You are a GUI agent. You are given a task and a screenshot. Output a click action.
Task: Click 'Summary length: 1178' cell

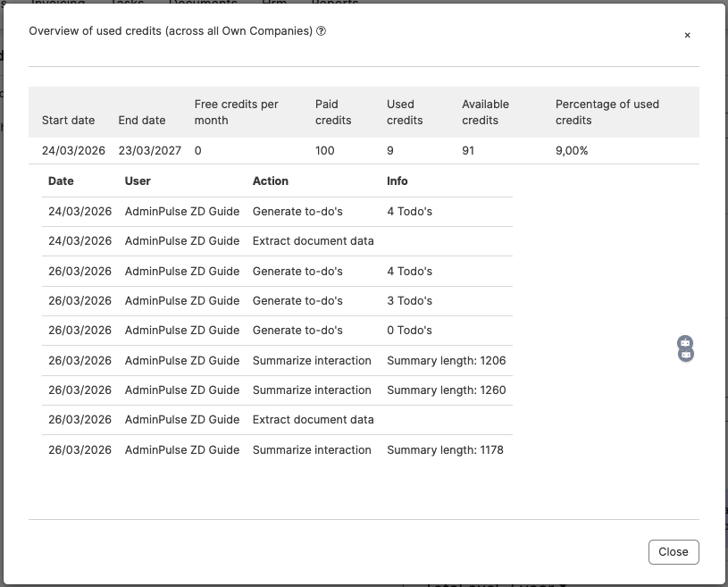(x=445, y=450)
